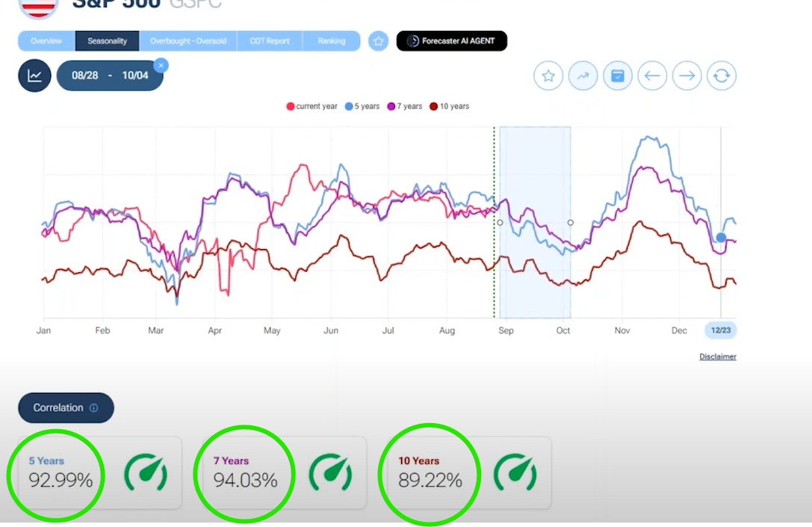Image resolution: width=812 pixels, height=527 pixels.
Task: Click the Correlation button
Action: (x=66, y=408)
